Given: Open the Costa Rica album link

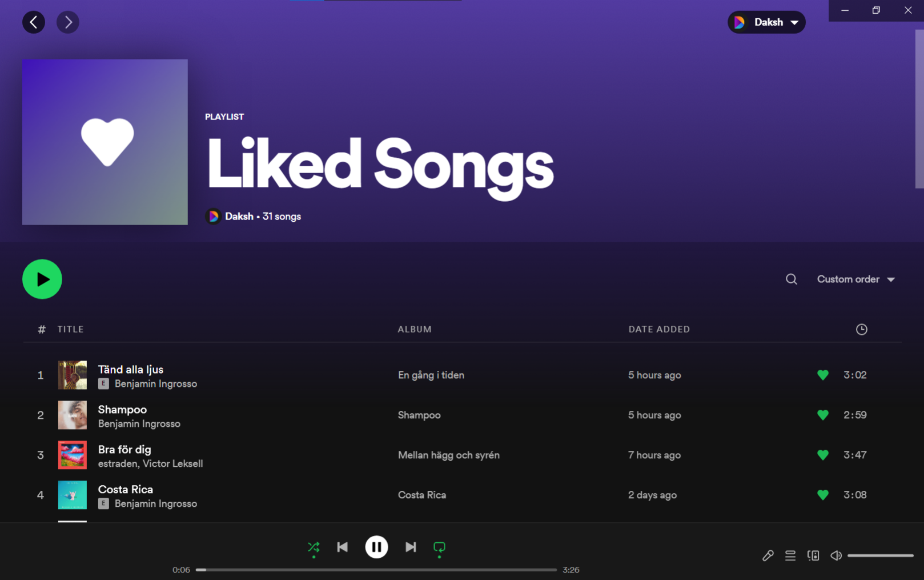Looking at the screenshot, I should coord(422,495).
